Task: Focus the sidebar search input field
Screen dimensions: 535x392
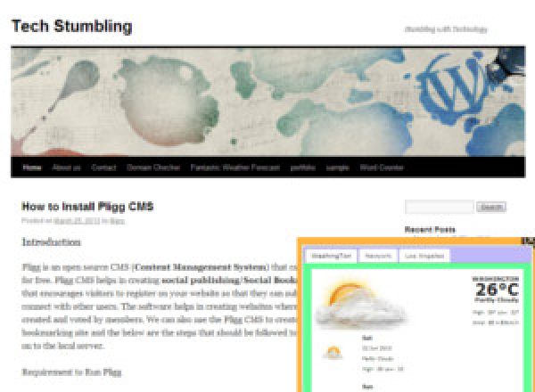Action: [x=440, y=207]
